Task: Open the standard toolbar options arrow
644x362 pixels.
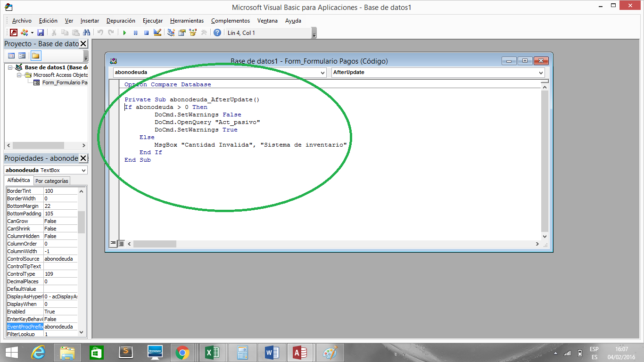Action: [x=314, y=33]
